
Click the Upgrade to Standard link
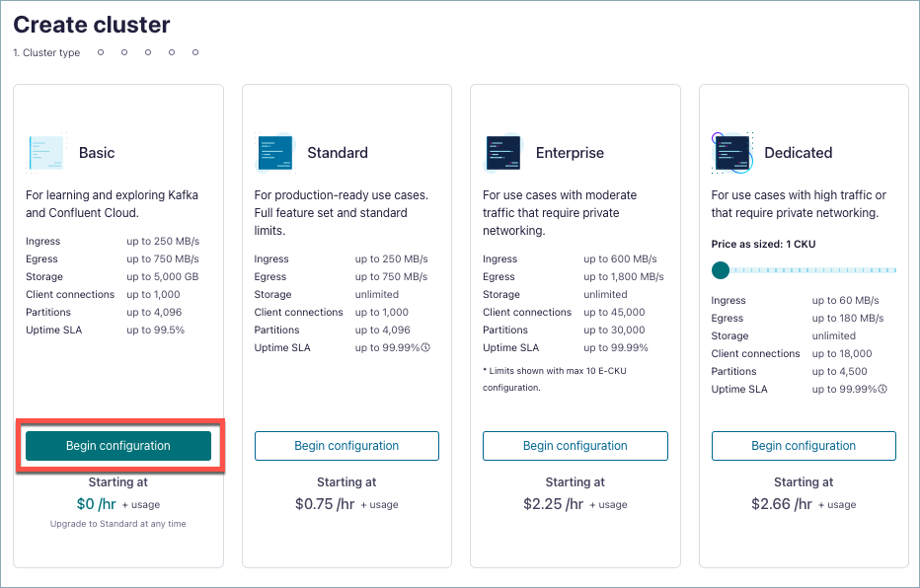117,524
